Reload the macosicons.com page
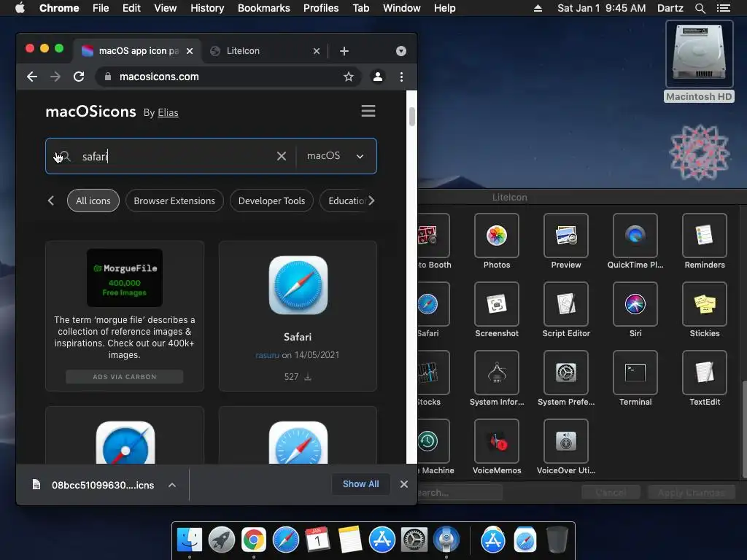The height and width of the screenshot is (560, 747). 79,77
